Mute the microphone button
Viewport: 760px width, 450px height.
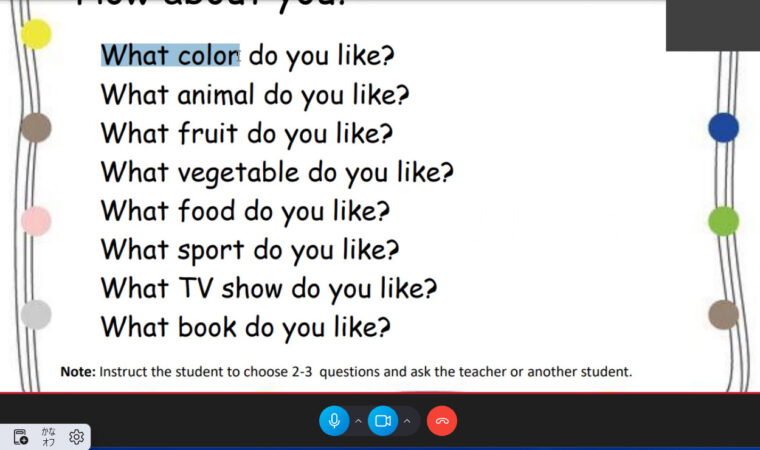(x=334, y=420)
